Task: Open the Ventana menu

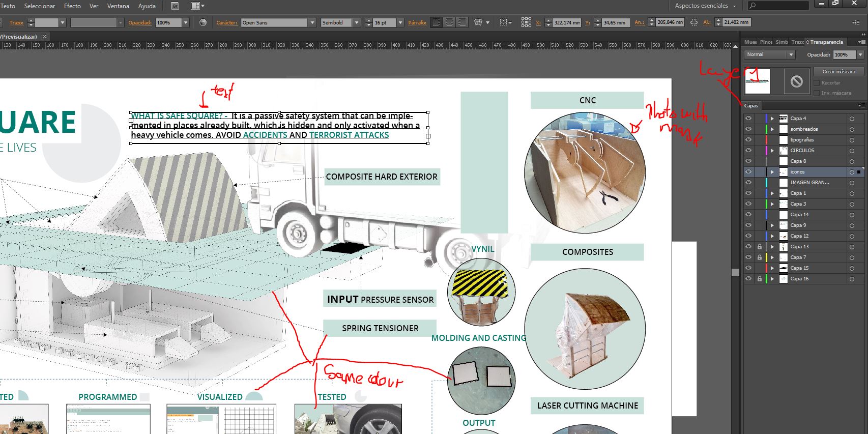Action: point(118,6)
